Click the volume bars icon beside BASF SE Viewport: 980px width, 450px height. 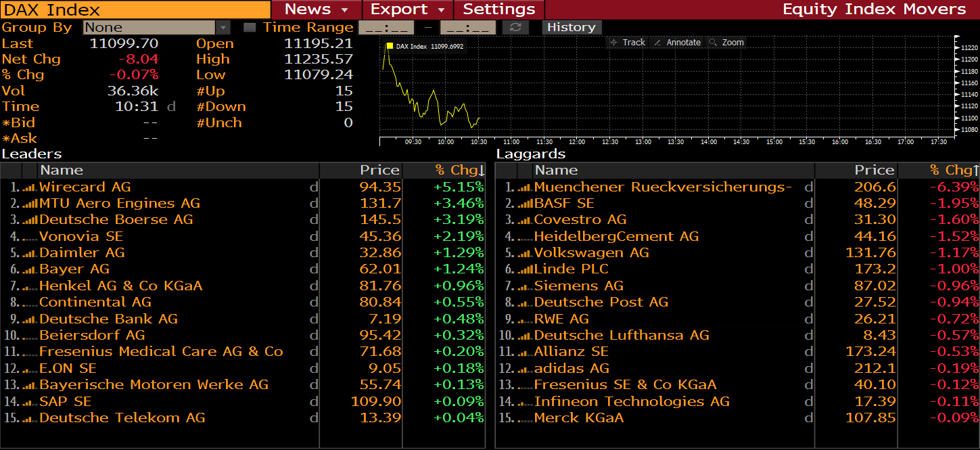tap(525, 204)
